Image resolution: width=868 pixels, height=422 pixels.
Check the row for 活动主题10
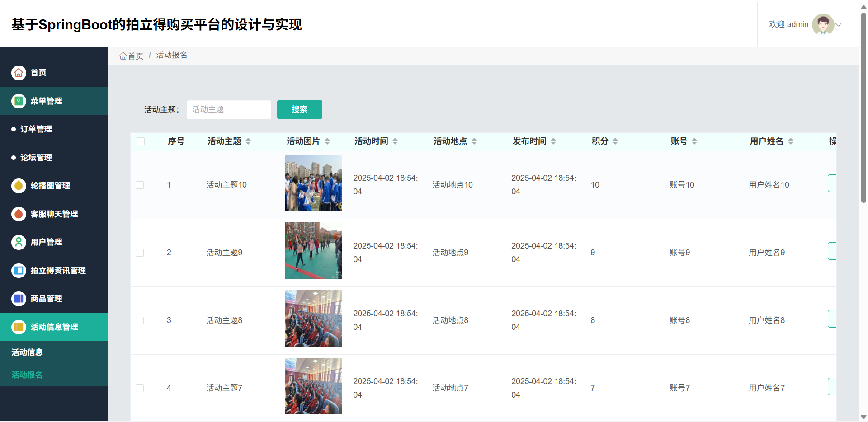tap(140, 185)
